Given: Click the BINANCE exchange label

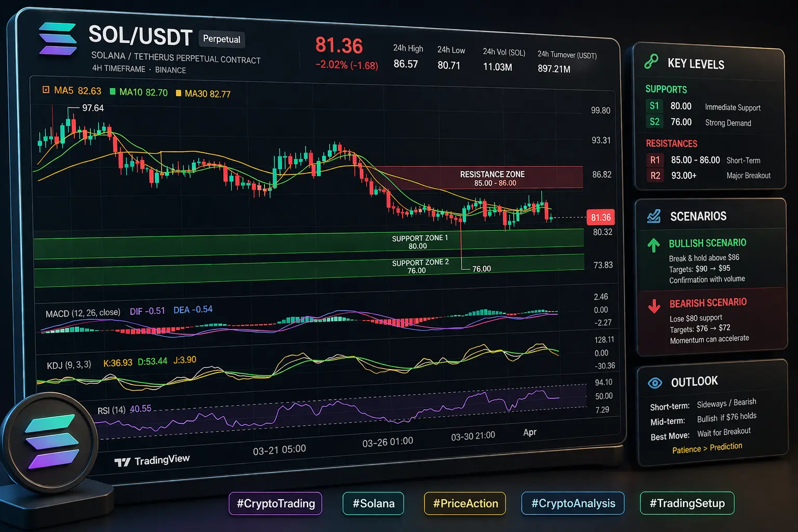Looking at the screenshot, I should click(170, 70).
